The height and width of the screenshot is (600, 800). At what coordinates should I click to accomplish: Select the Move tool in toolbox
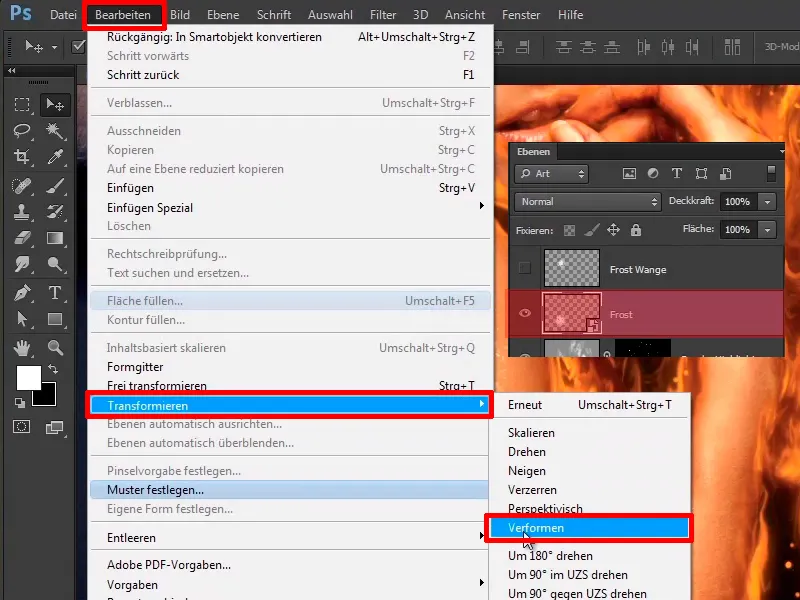55,104
